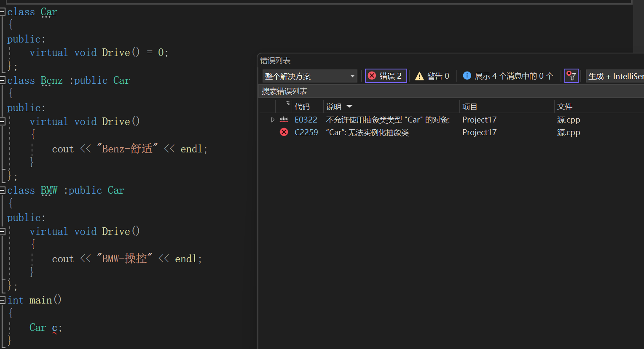Click Project17 in the E0322 row
Screen dimensions: 644x349
coord(480,120)
